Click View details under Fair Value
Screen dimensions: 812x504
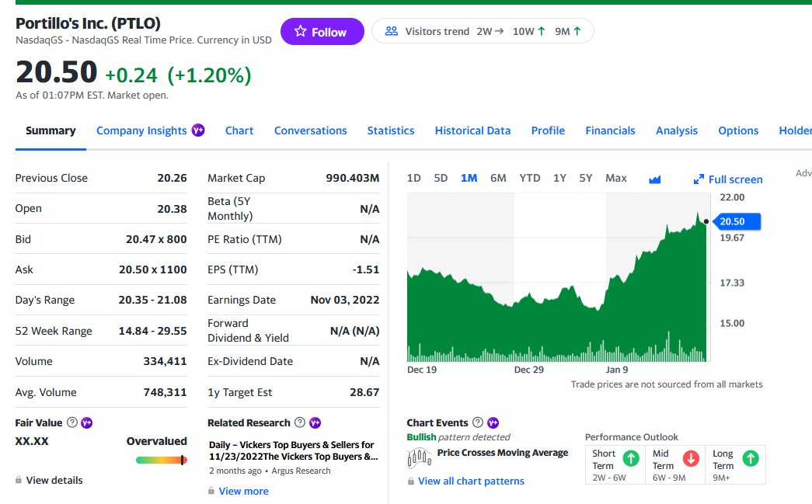click(x=54, y=480)
